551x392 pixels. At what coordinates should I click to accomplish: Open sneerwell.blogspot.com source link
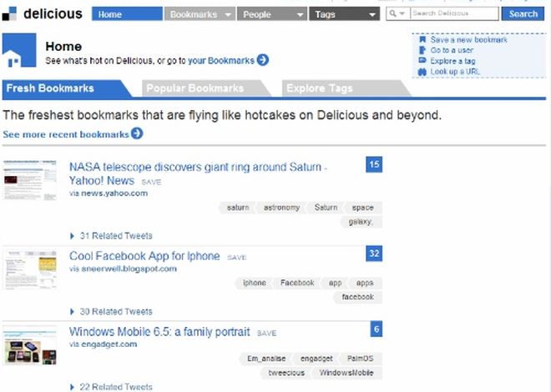(x=129, y=269)
